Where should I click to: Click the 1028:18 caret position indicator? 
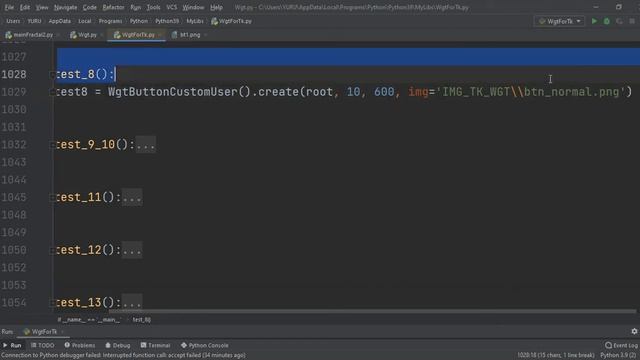pos(556,355)
